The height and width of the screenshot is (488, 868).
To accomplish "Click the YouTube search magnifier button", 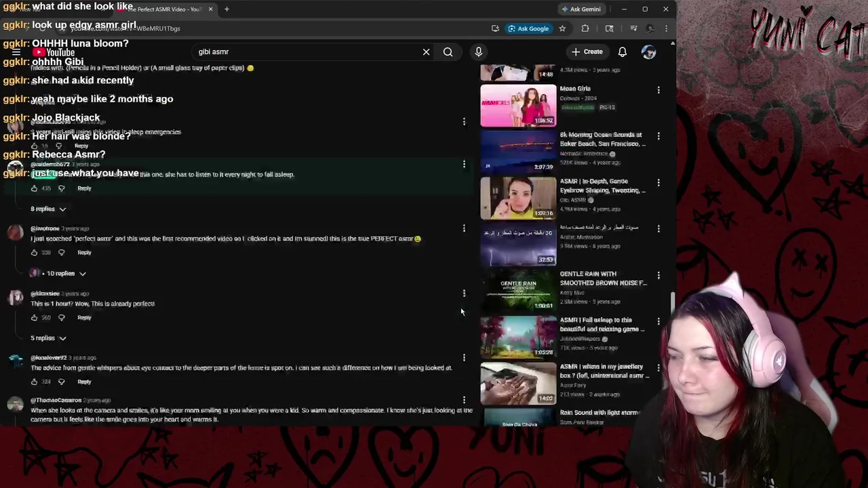I will point(448,52).
